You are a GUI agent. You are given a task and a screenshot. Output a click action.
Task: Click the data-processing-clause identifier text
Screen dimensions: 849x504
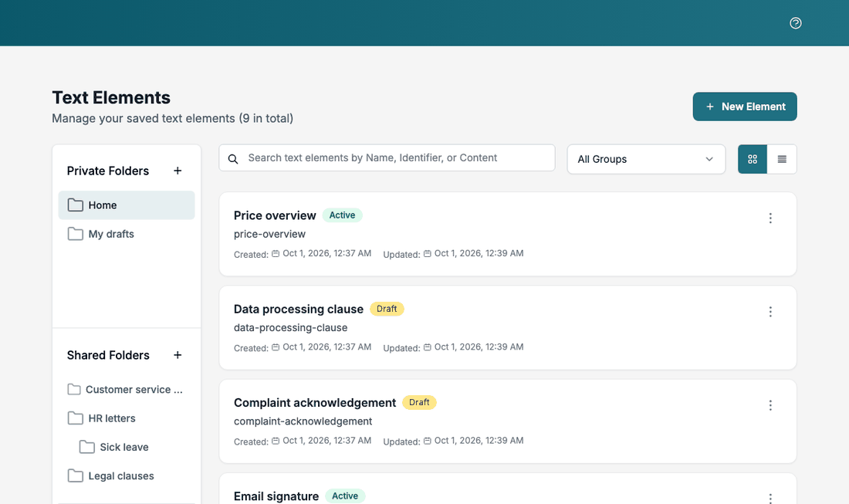coord(291,328)
